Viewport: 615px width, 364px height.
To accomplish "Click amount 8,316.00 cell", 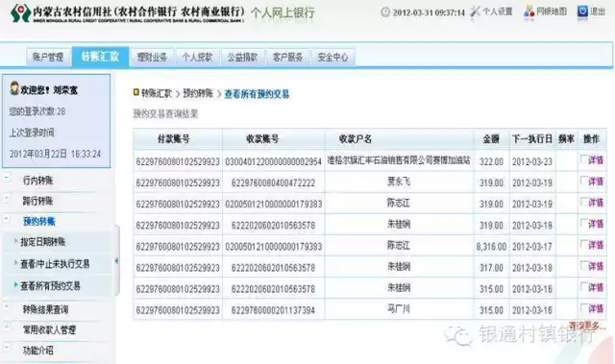I will [x=491, y=247].
